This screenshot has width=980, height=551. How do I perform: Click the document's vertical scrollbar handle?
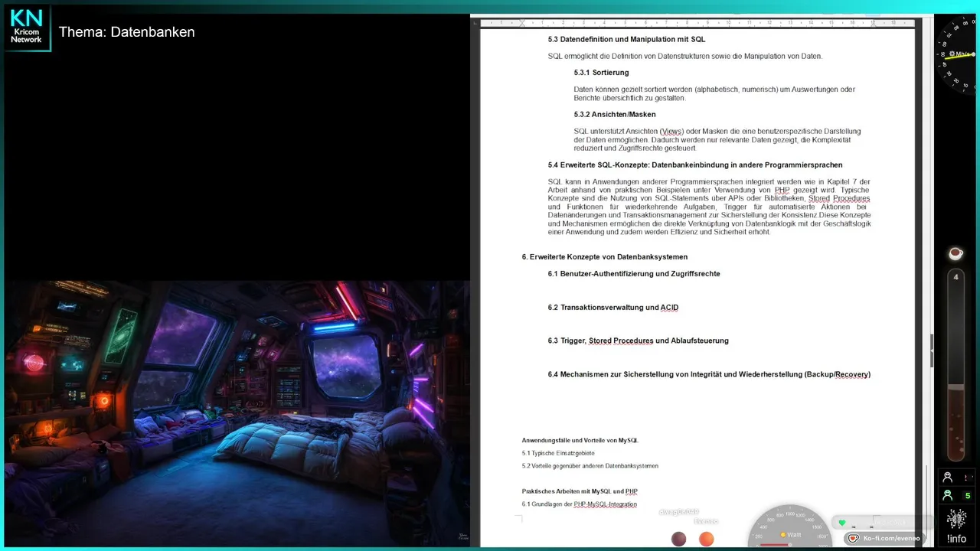[x=932, y=351]
